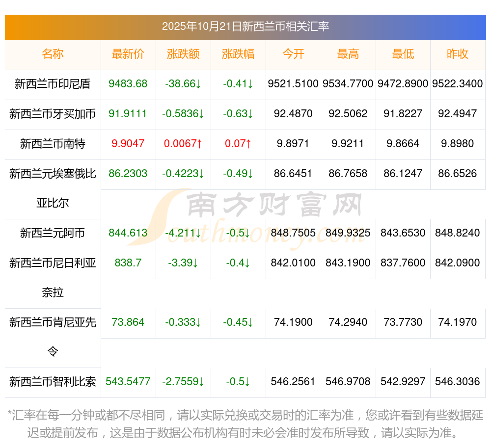Click the low value 9472.8900

point(403,84)
